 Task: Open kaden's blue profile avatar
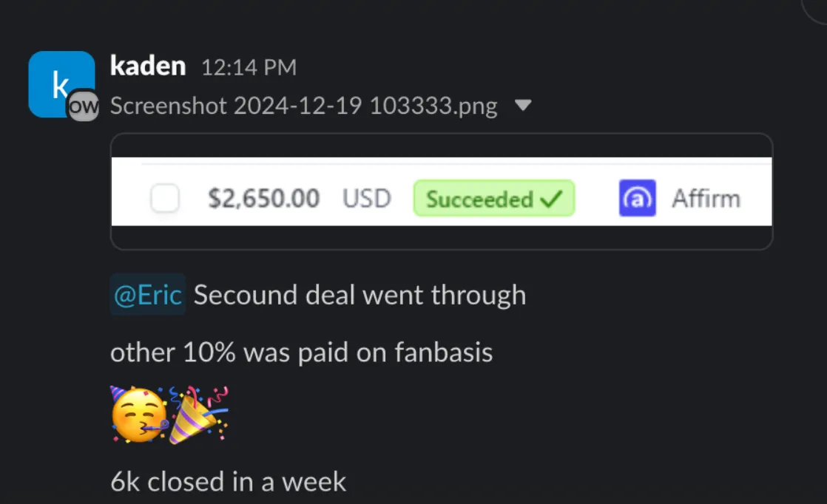61,84
